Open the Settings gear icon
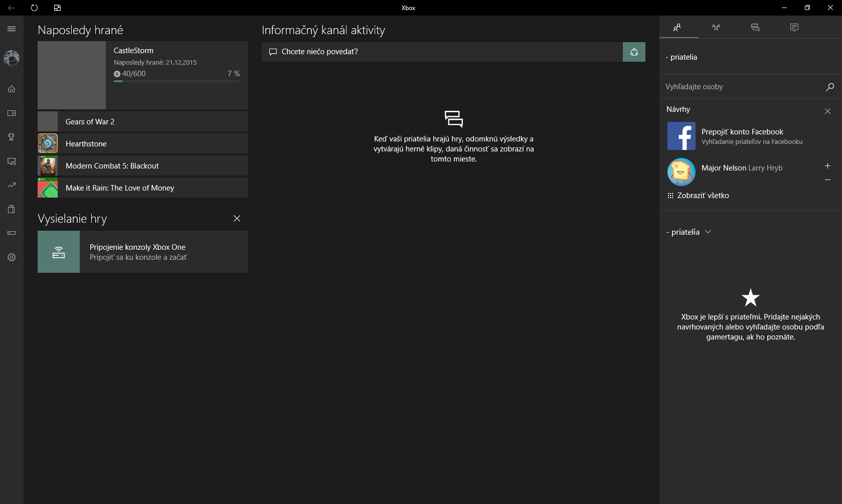 pyautogui.click(x=12, y=257)
